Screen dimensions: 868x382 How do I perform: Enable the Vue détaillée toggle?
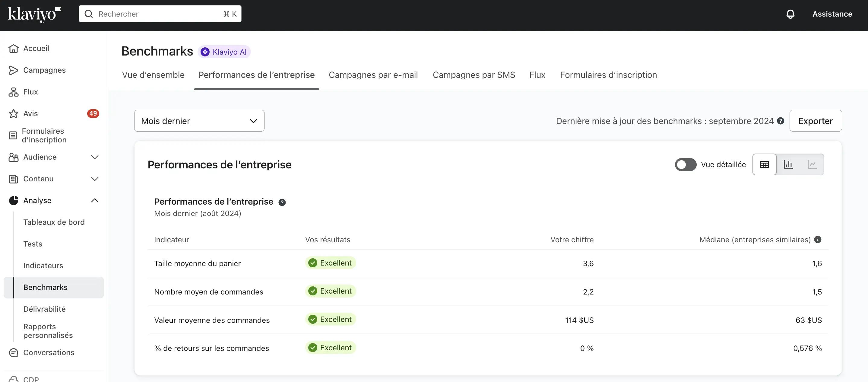(x=685, y=164)
